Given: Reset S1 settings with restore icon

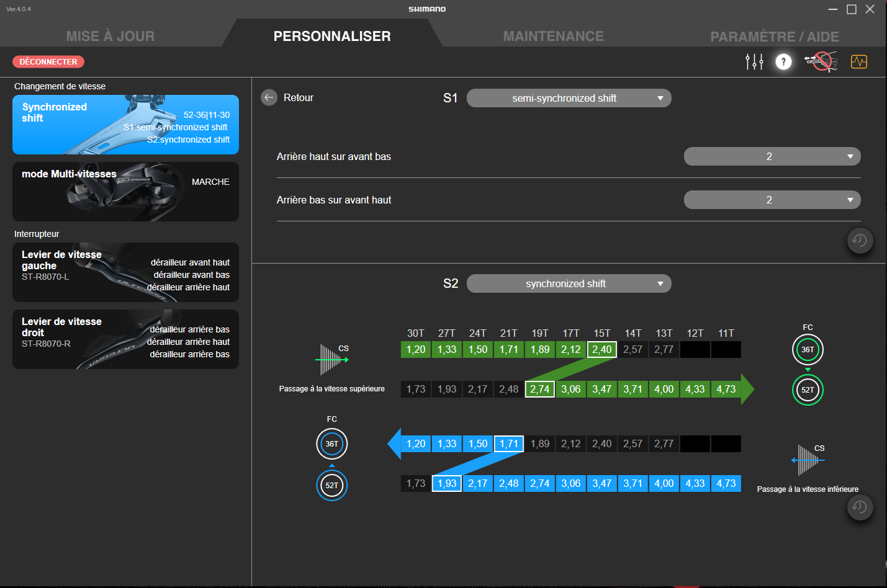Looking at the screenshot, I should [860, 241].
